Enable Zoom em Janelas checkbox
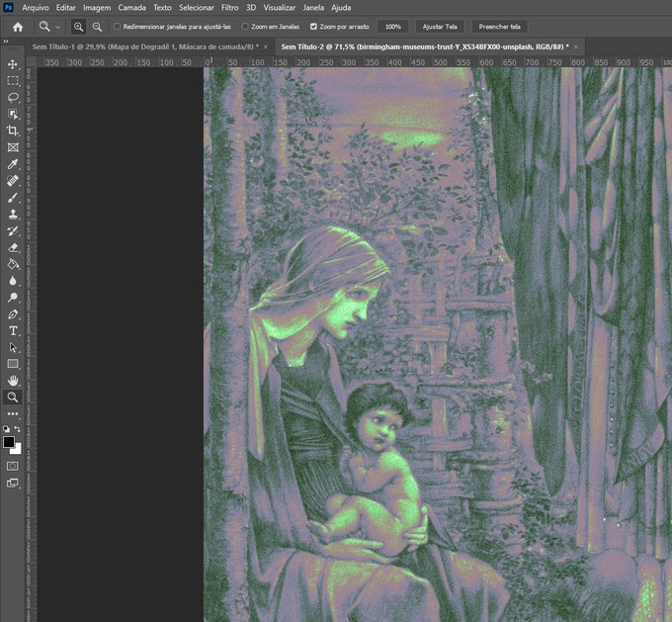The width and height of the screenshot is (672, 622). coord(245,27)
